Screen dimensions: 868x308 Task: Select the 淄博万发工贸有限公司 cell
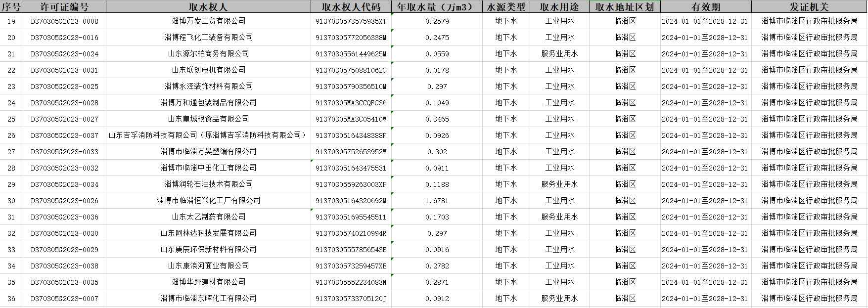[x=208, y=21]
